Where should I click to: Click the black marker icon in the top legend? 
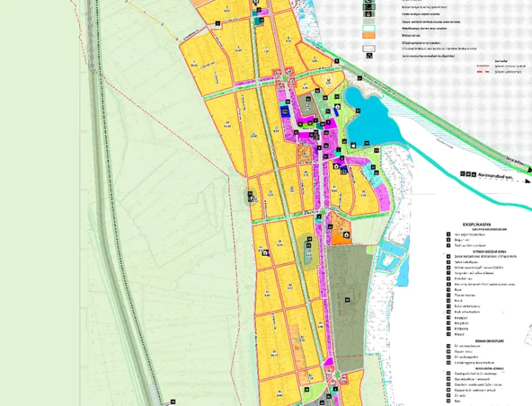(x=370, y=55)
